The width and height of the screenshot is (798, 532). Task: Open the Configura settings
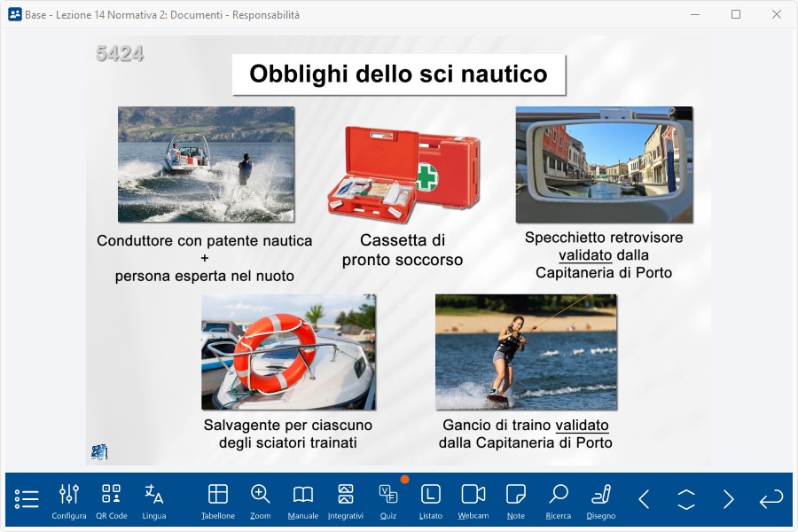coord(69,501)
